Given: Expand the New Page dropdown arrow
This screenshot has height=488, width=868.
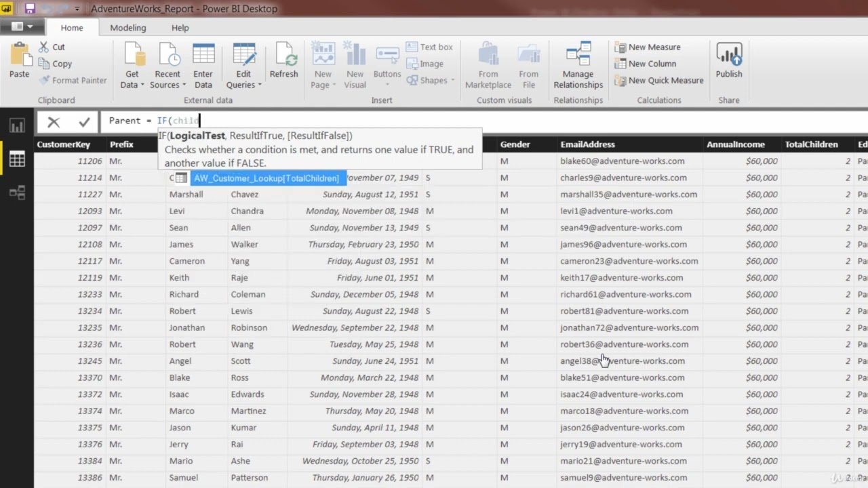Looking at the screenshot, I should [334, 85].
